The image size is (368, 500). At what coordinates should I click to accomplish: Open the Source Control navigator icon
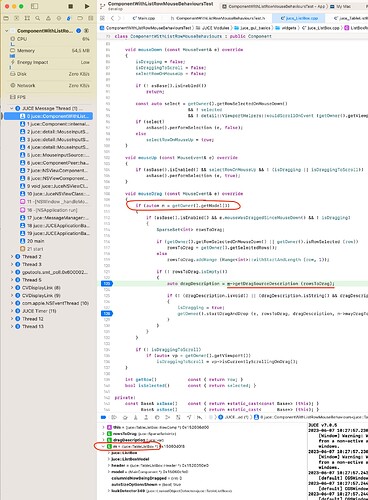pyautogui.click(x=16, y=18)
